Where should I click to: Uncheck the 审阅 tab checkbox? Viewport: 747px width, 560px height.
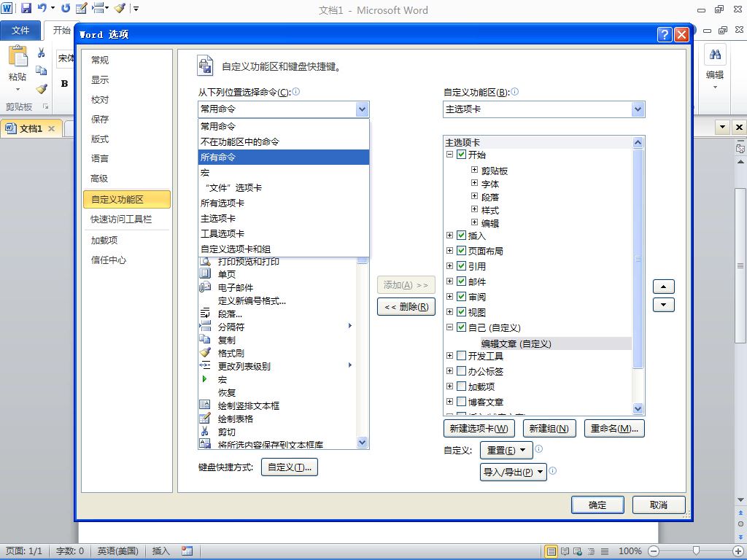[461, 296]
